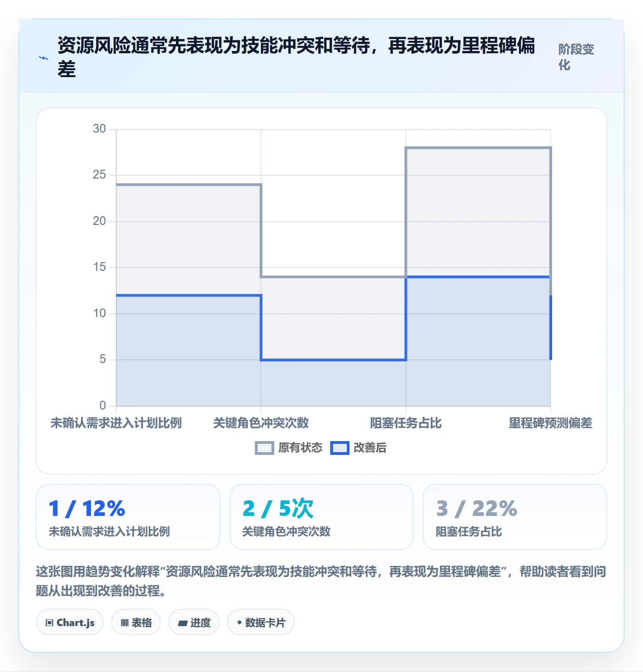Screen dimensions: 643x672
Task: Click the description paragraph starting 这张图用趋势变化
Action: 321,581
